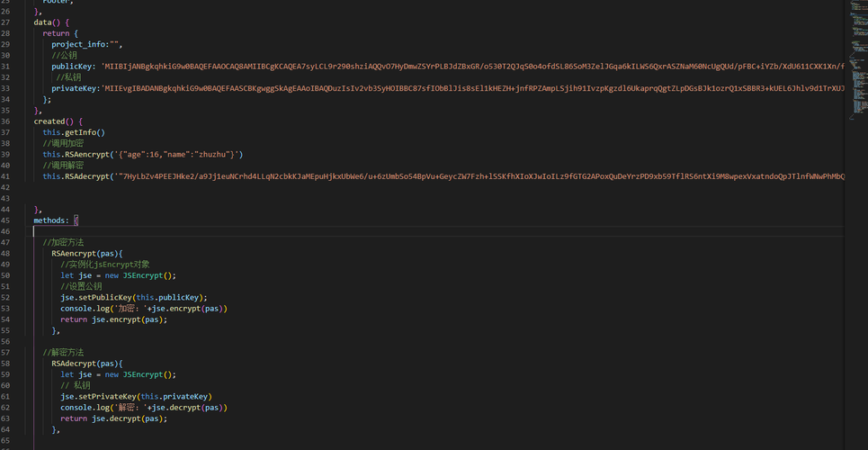The width and height of the screenshot is (868, 450).
Task: Click the data function name on line 27
Action: point(44,22)
